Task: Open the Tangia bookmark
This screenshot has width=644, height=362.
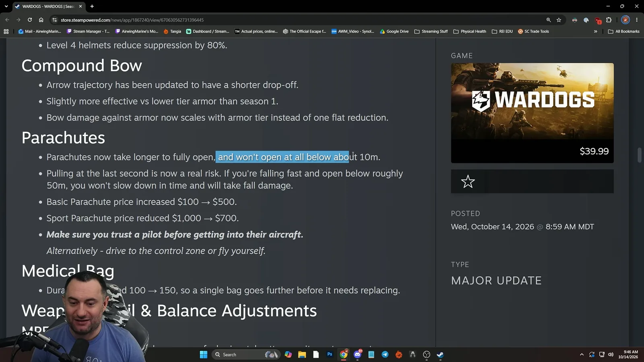Action: [173, 31]
